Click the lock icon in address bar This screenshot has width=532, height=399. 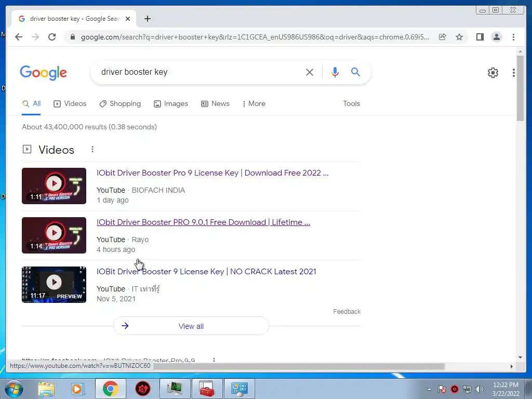tap(72, 37)
